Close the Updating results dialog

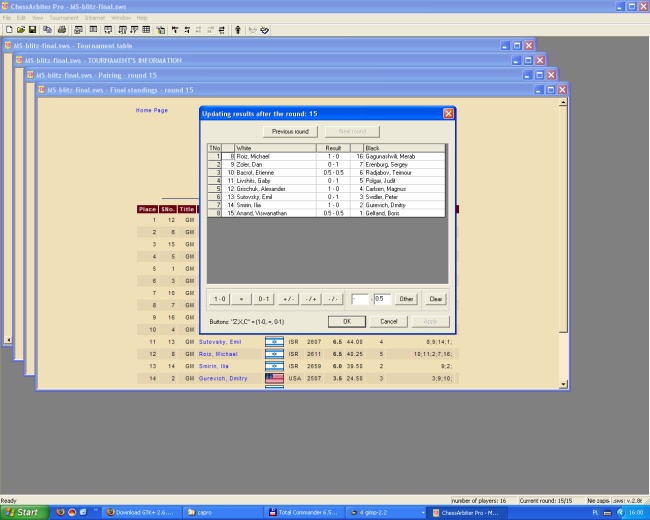coord(448,114)
